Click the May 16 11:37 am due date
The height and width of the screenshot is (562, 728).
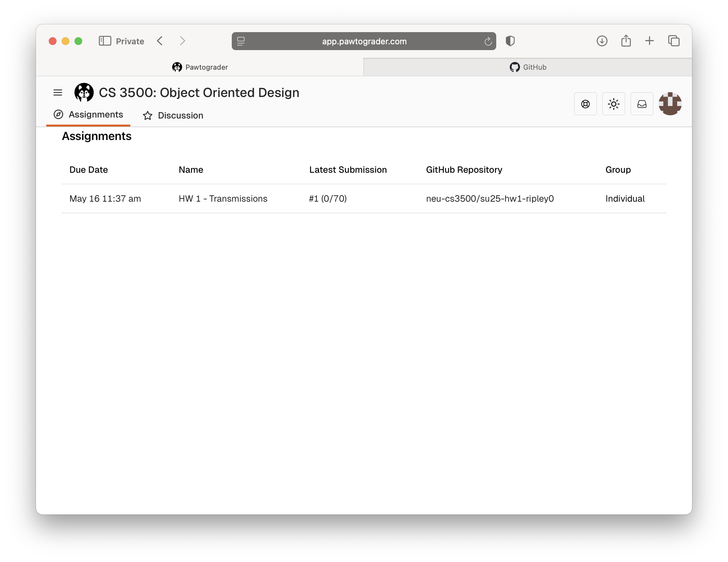point(105,199)
